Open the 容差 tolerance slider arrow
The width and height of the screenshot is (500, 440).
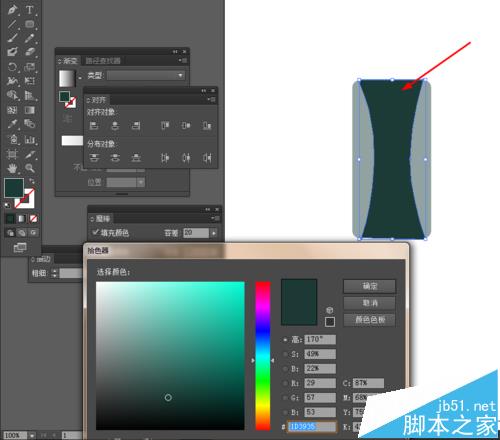tap(214, 233)
